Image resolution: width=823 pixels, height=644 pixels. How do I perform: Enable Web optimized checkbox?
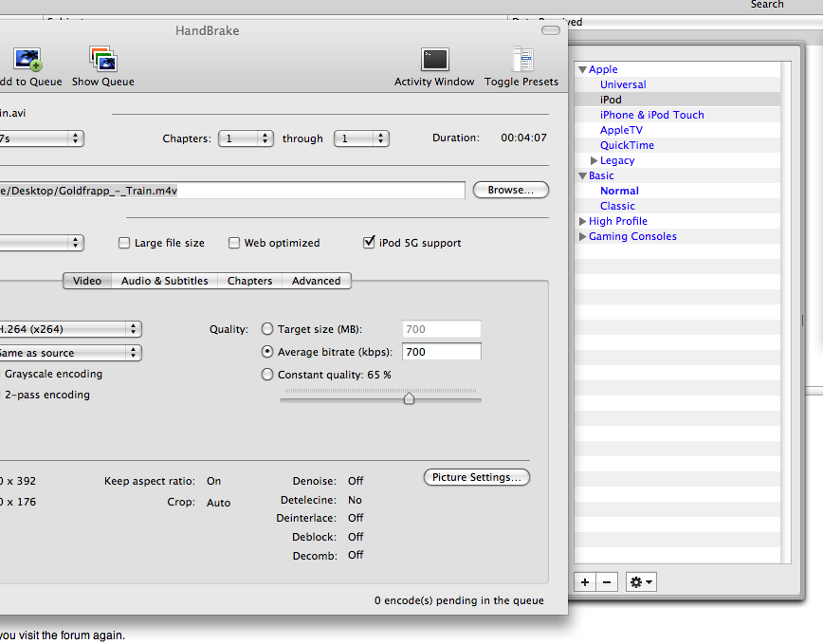(234, 243)
